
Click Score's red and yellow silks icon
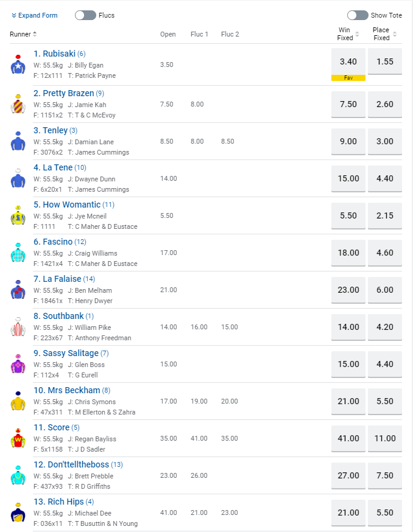click(x=18, y=438)
